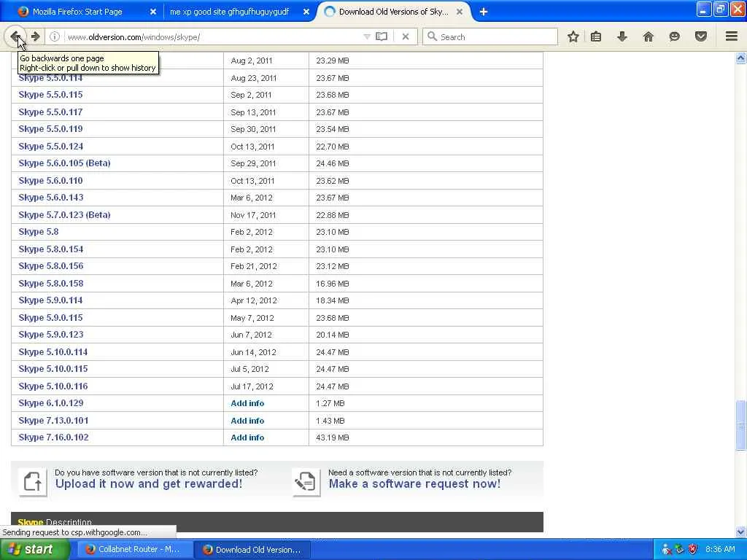
Task: Toggle Reader View icon in address bar
Action: [382, 36]
